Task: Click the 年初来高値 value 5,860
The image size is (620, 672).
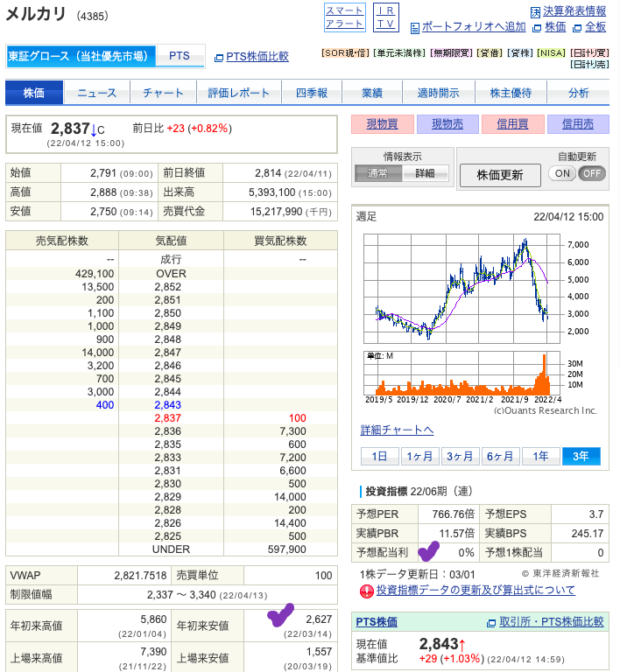Action: (x=153, y=619)
